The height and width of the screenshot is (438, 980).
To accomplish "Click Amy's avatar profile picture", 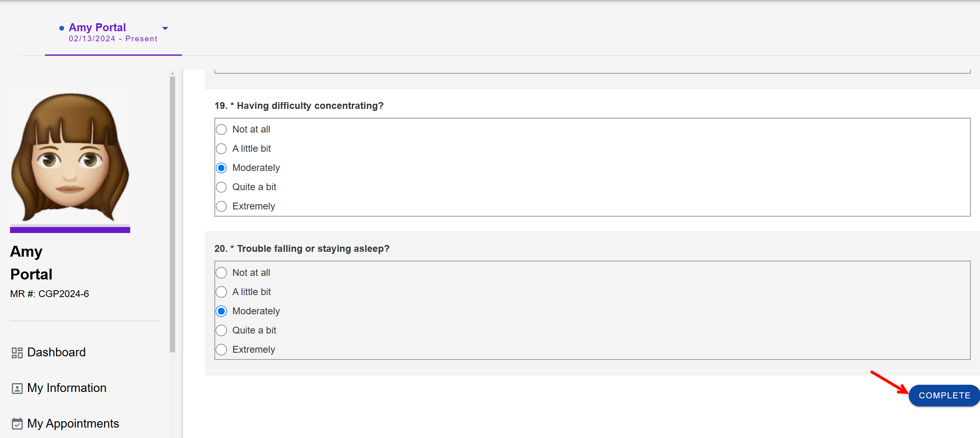I will (x=70, y=157).
